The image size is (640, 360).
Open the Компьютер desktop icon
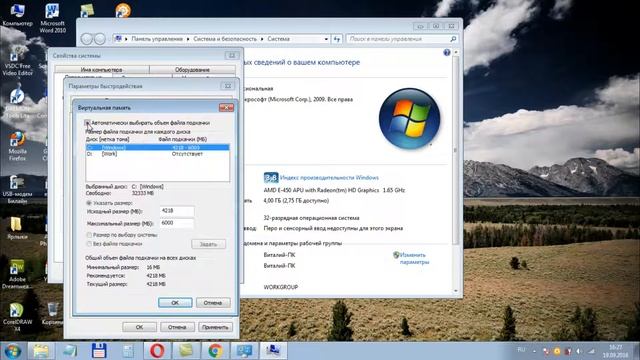coord(17,16)
